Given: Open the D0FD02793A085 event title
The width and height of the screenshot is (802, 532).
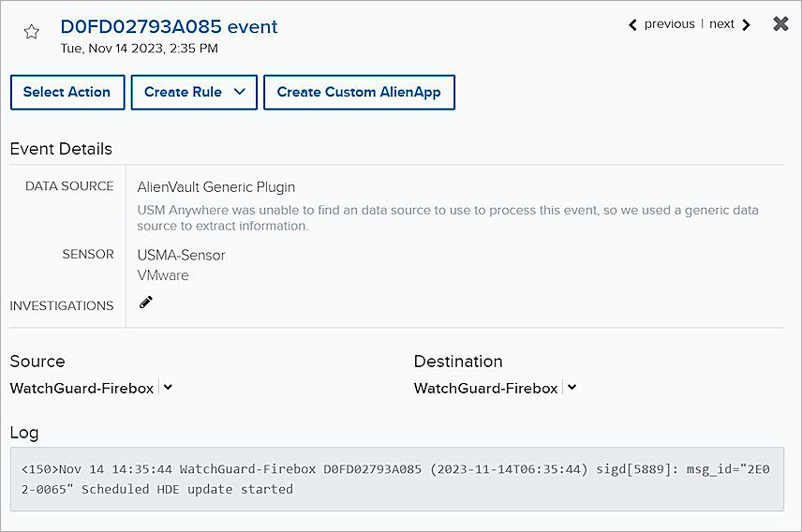Looking at the screenshot, I should [169, 26].
